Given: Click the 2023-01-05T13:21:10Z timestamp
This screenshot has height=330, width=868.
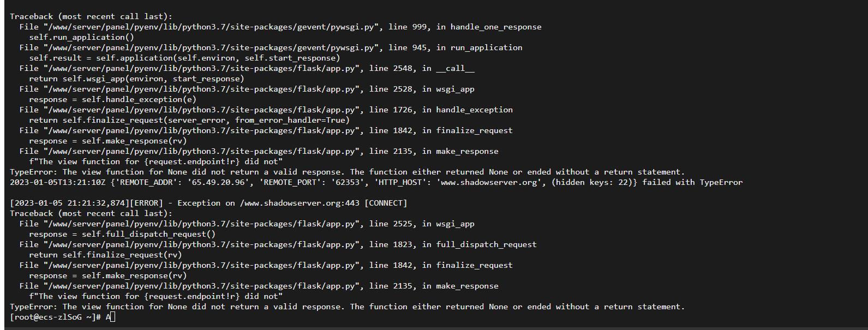Looking at the screenshot, I should tap(58, 182).
